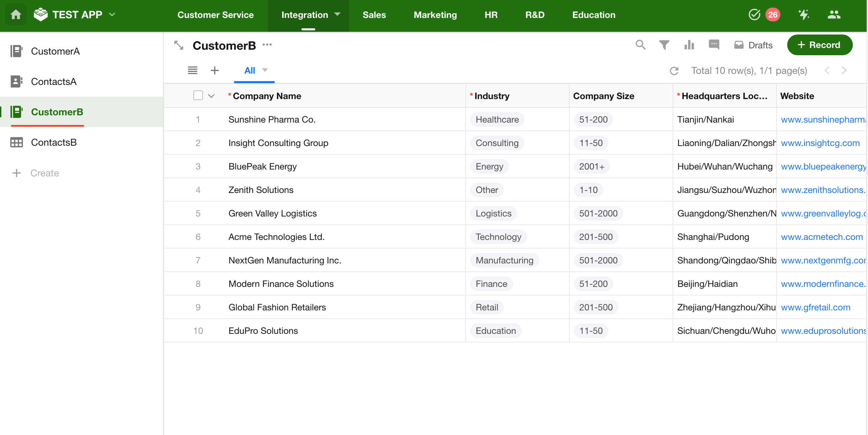The image size is (868, 435).
Task: Open the Drafts button
Action: tap(753, 45)
